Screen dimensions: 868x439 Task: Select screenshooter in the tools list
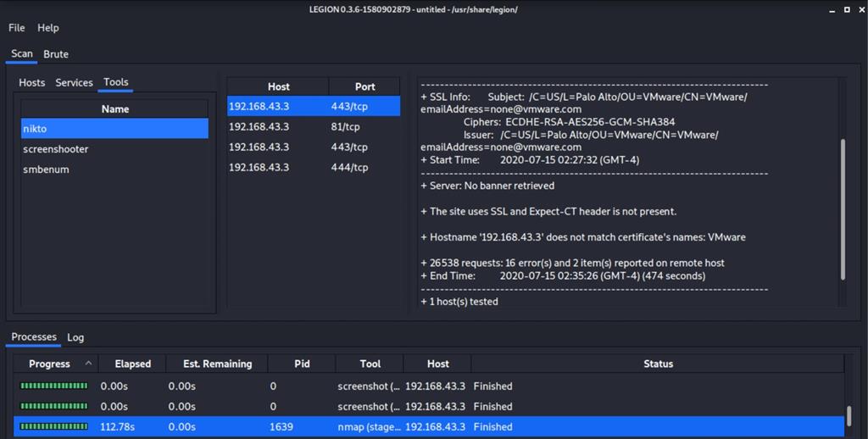[x=114, y=149]
